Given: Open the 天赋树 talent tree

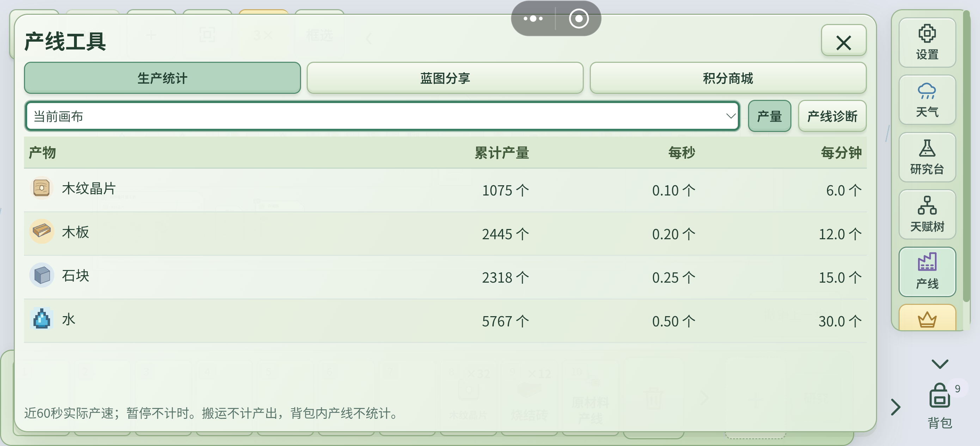Looking at the screenshot, I should (927, 215).
